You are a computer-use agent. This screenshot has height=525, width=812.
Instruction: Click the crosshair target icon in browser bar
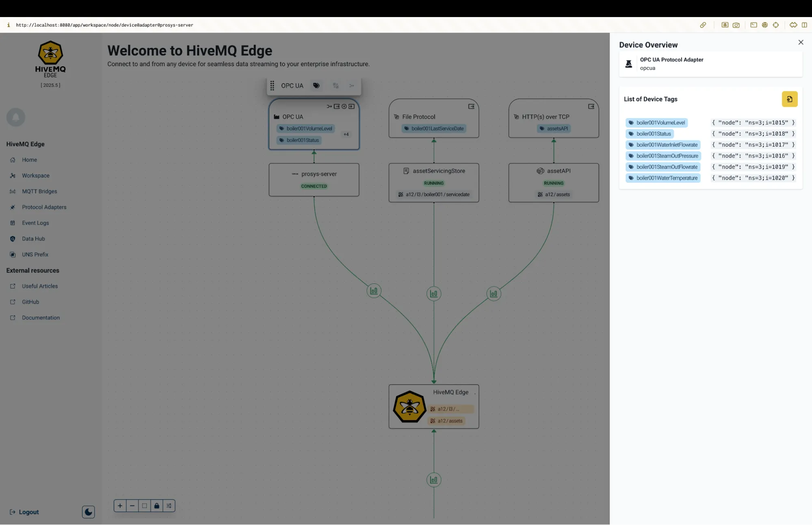tap(776, 25)
